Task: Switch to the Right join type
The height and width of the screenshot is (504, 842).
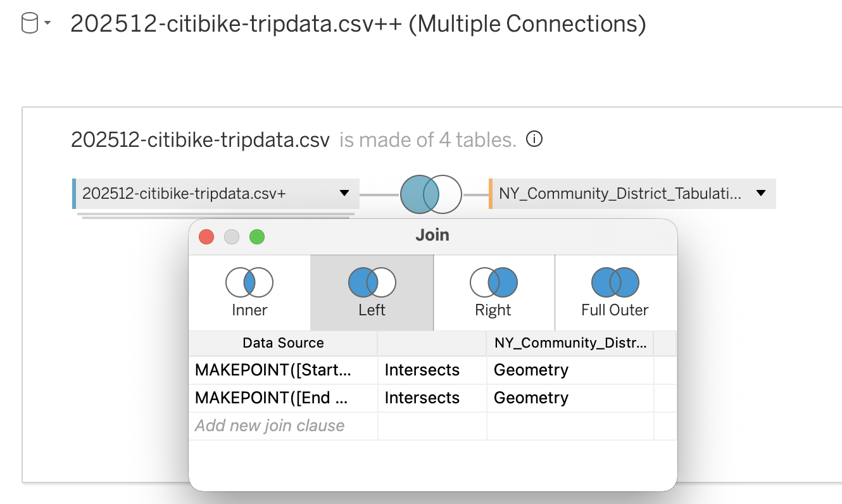Action: (x=493, y=293)
